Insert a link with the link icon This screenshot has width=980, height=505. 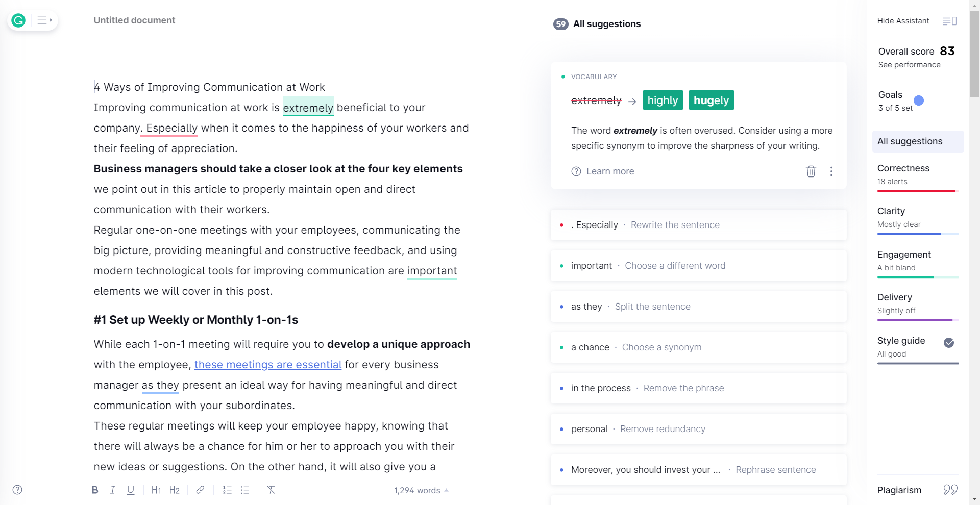[x=200, y=490]
